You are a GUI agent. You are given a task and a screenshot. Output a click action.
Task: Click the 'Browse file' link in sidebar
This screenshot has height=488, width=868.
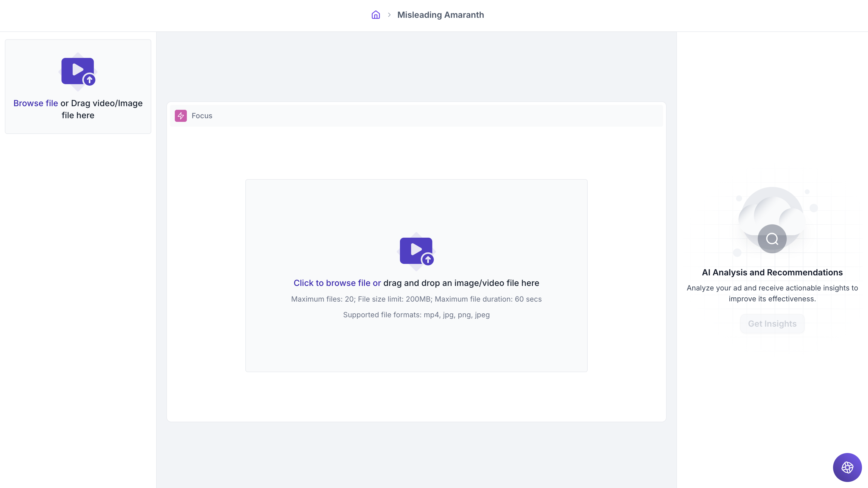point(36,103)
